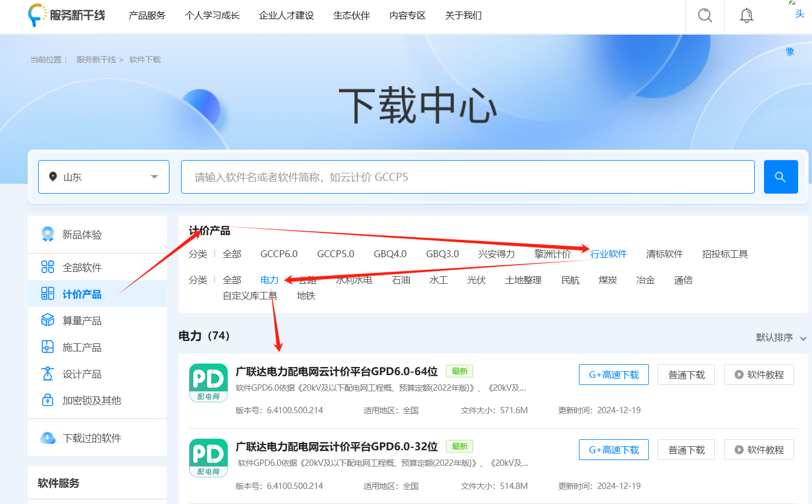Select the 土地整理 sub-category filter
812x504 pixels.
click(523, 280)
